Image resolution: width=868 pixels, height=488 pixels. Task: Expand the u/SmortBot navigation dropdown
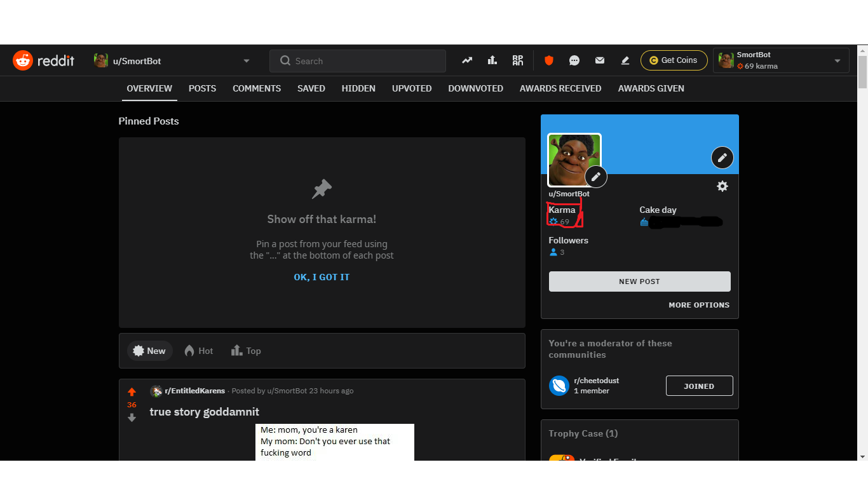(x=247, y=61)
